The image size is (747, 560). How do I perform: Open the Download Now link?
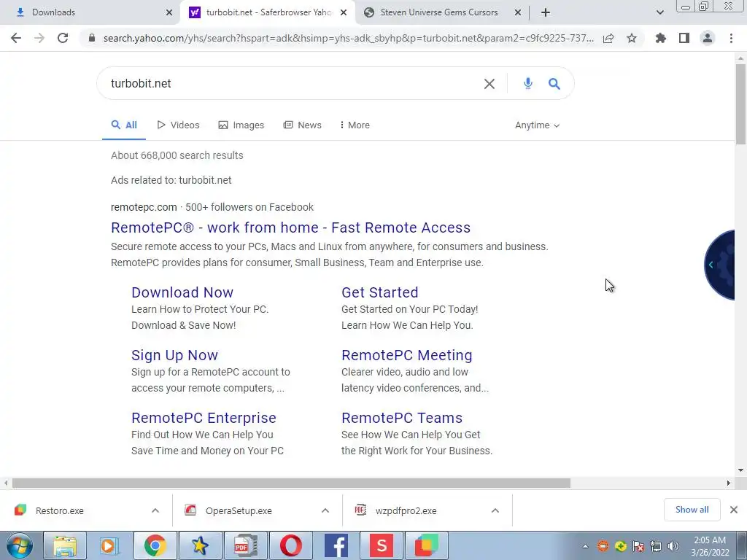(x=182, y=292)
